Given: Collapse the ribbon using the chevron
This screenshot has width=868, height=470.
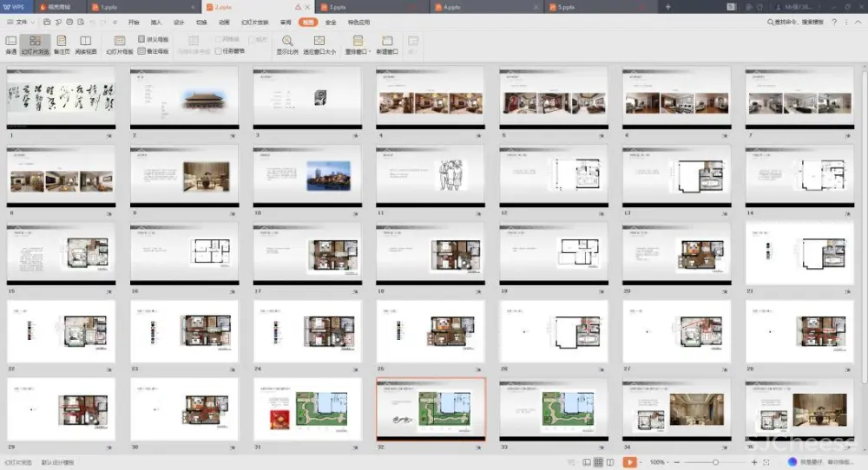Looking at the screenshot, I should pos(858,22).
